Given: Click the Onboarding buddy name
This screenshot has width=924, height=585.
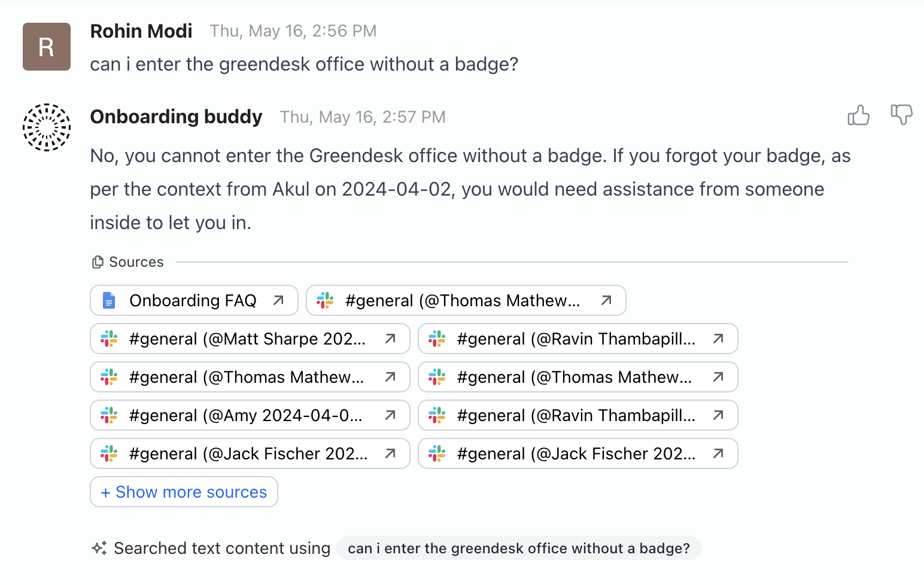Looking at the screenshot, I should [x=176, y=117].
